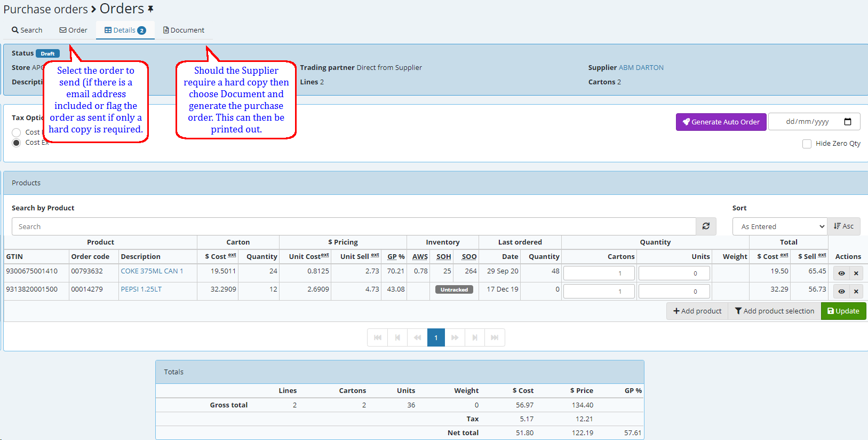Open the Document tab
Image resolution: width=868 pixels, height=440 pixels.
(184, 30)
